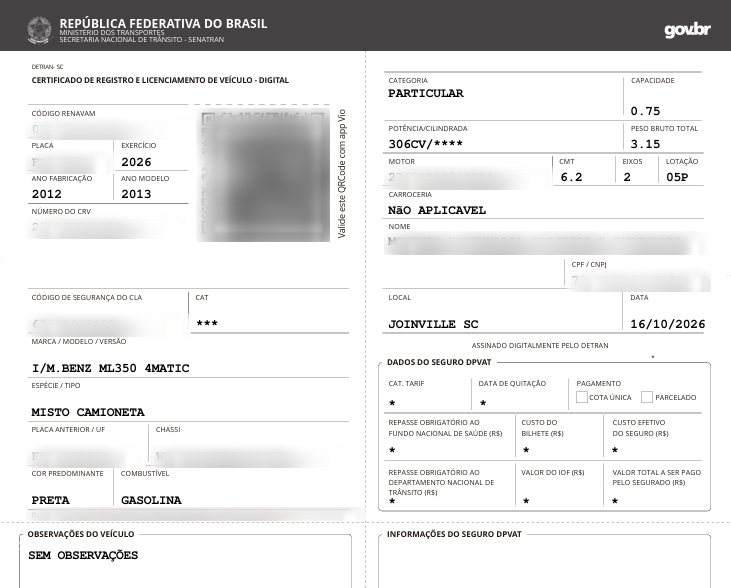
Task: Click the Código de Segurança do CLA label
Action: [87, 297]
